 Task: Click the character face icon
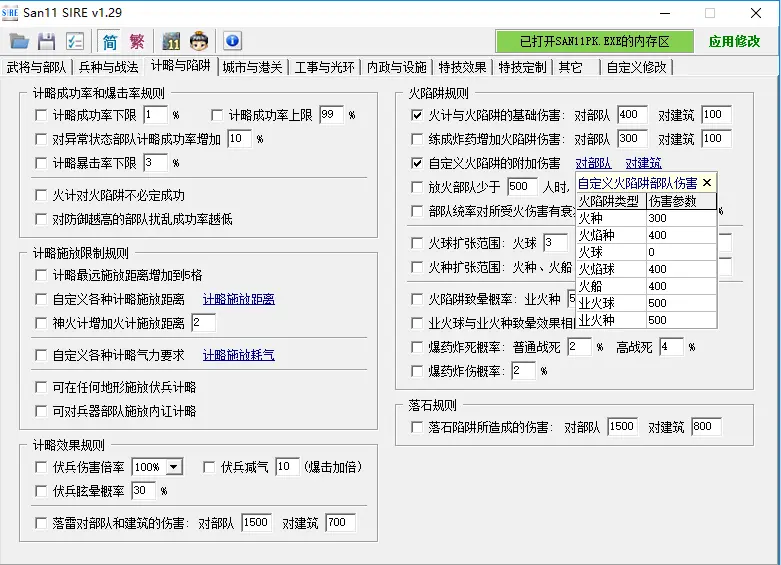point(199,41)
